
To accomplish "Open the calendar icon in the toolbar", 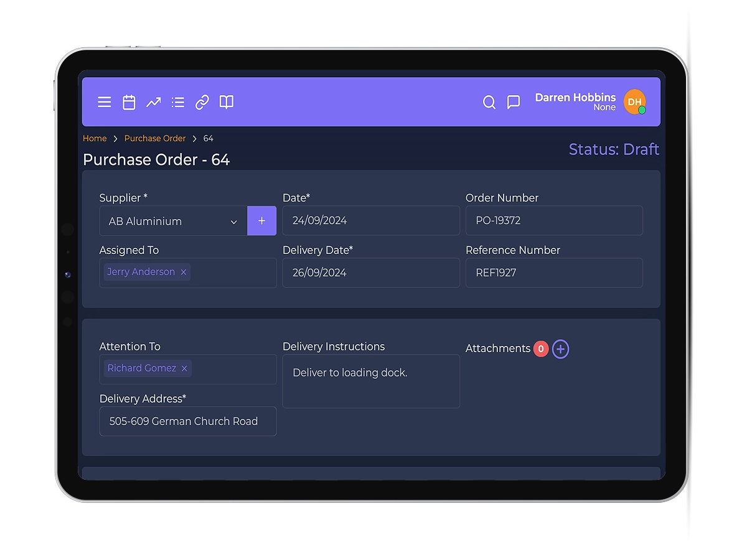I will tap(128, 101).
